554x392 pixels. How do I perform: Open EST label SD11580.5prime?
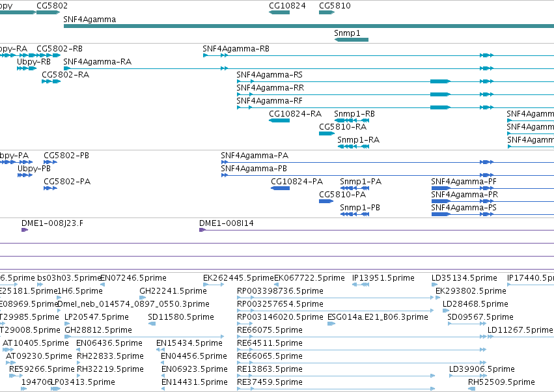click(x=181, y=317)
